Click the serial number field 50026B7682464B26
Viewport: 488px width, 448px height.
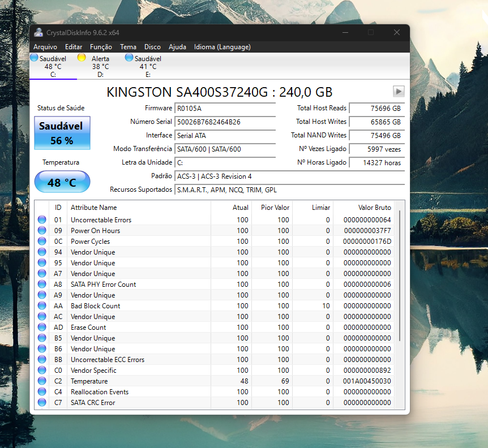(225, 122)
